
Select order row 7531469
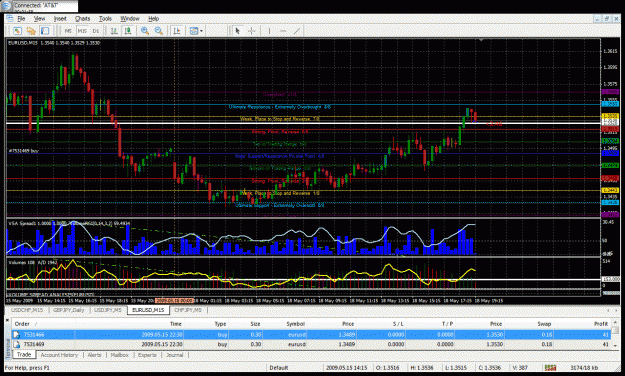coord(311,344)
